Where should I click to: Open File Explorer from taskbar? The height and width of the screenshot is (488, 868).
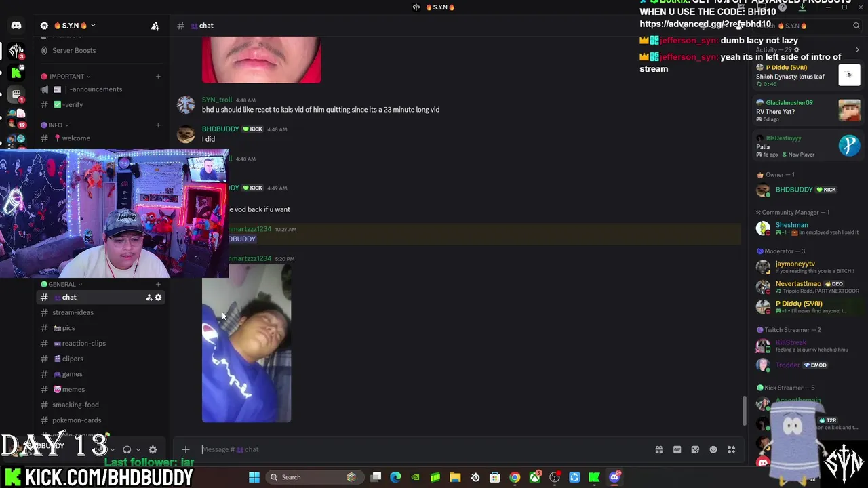coord(455,477)
